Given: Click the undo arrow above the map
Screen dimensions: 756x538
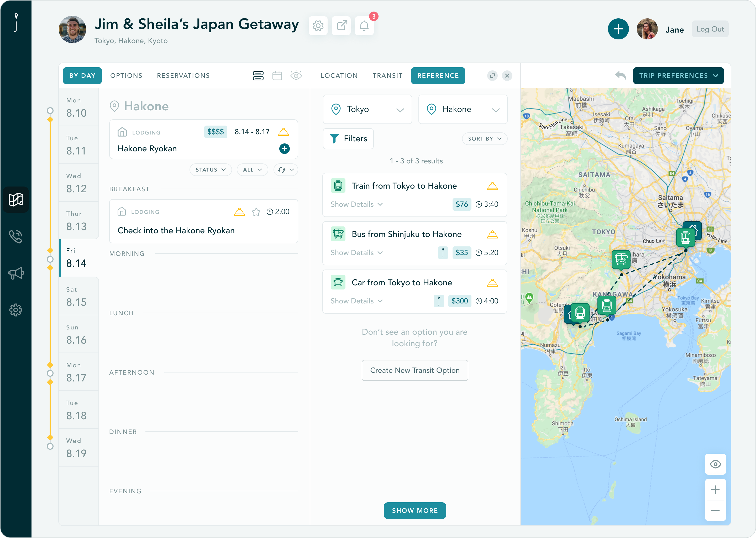Looking at the screenshot, I should click(x=621, y=76).
